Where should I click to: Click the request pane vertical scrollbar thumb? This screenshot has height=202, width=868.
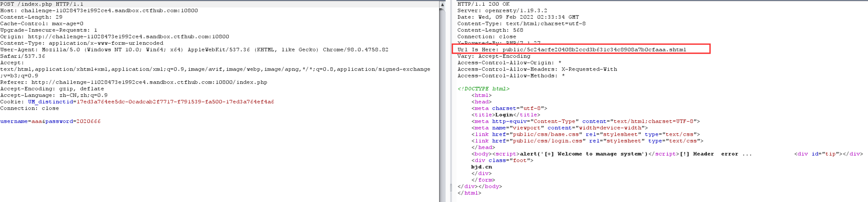442,102
